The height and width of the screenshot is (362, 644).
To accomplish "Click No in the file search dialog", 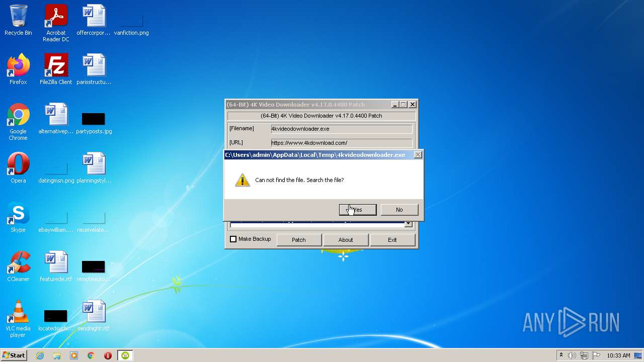I will click(399, 210).
